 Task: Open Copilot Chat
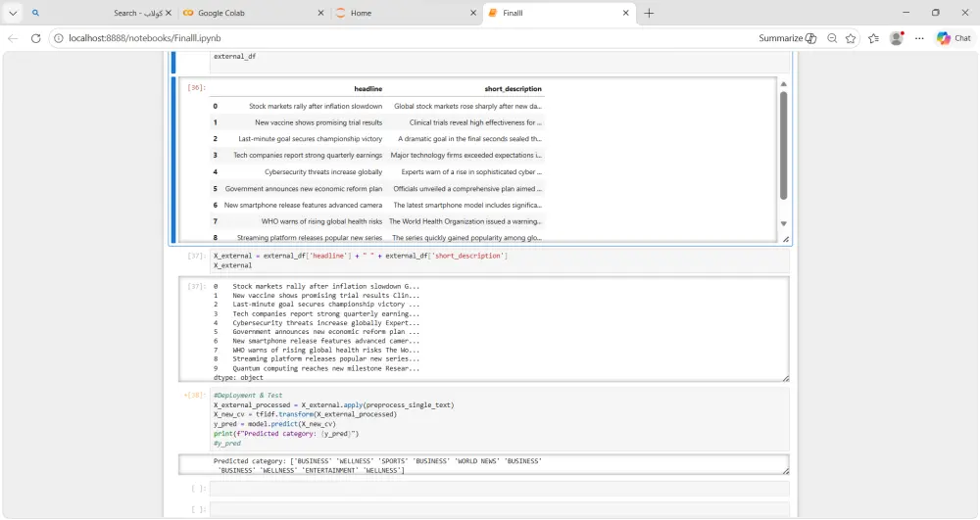(x=955, y=38)
